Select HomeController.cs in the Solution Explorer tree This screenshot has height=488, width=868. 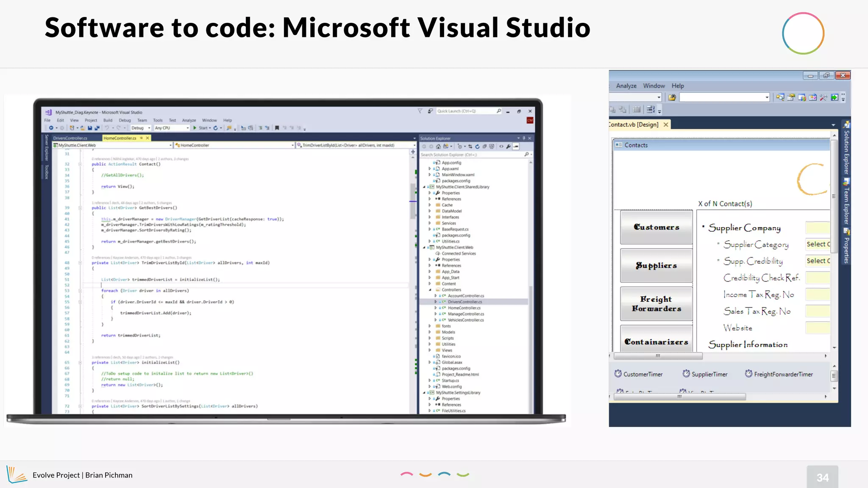[464, 308]
